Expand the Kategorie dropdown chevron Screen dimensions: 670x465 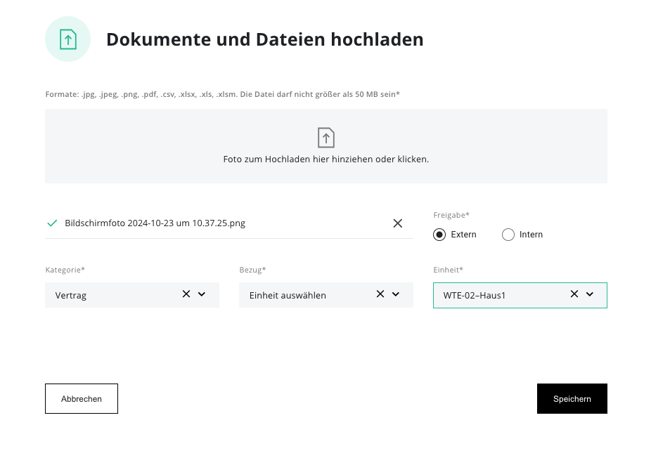tap(202, 294)
